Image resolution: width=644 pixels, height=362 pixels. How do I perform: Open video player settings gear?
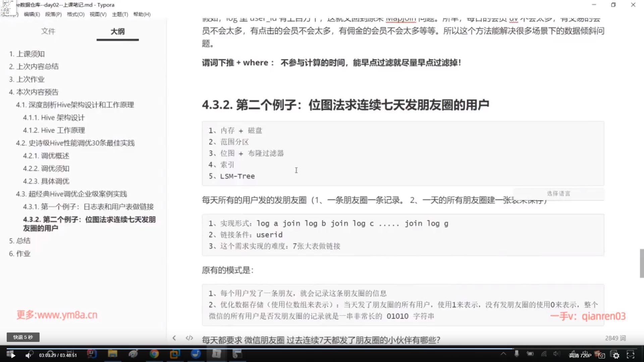point(616,356)
